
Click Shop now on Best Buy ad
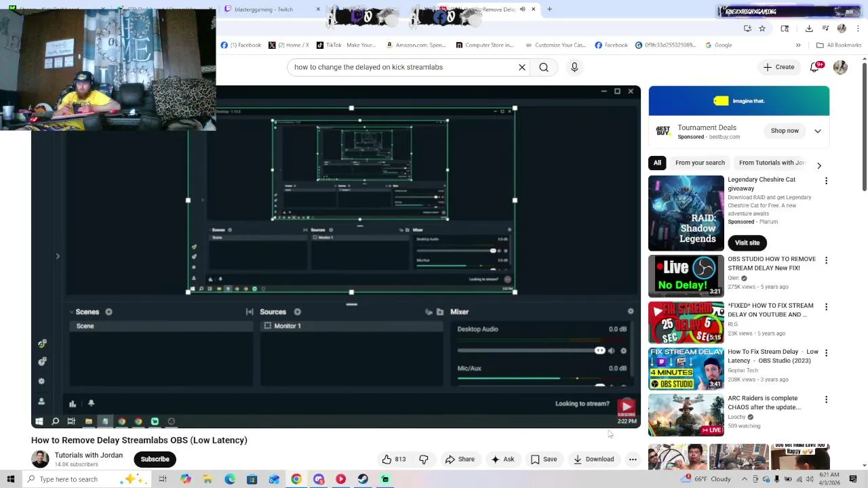click(x=785, y=131)
